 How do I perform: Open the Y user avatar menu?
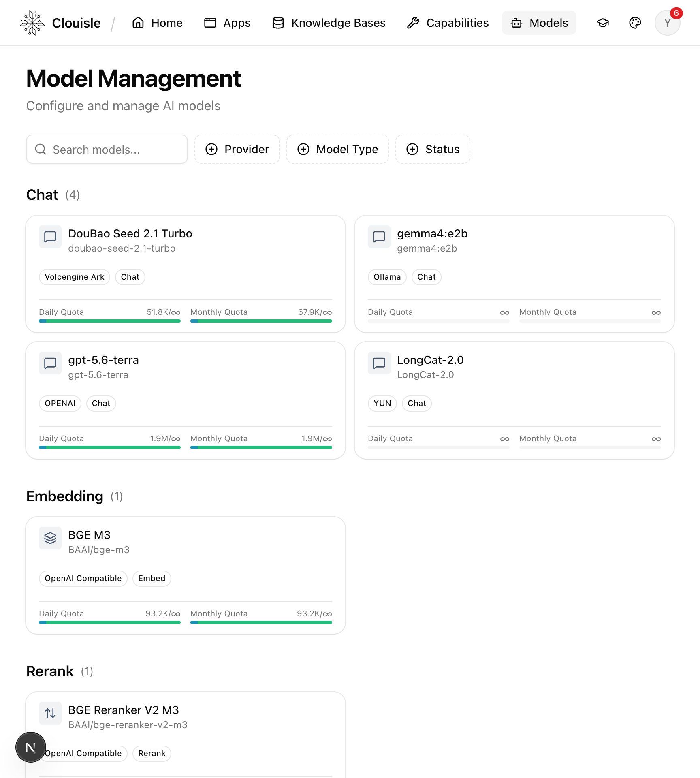pyautogui.click(x=667, y=23)
